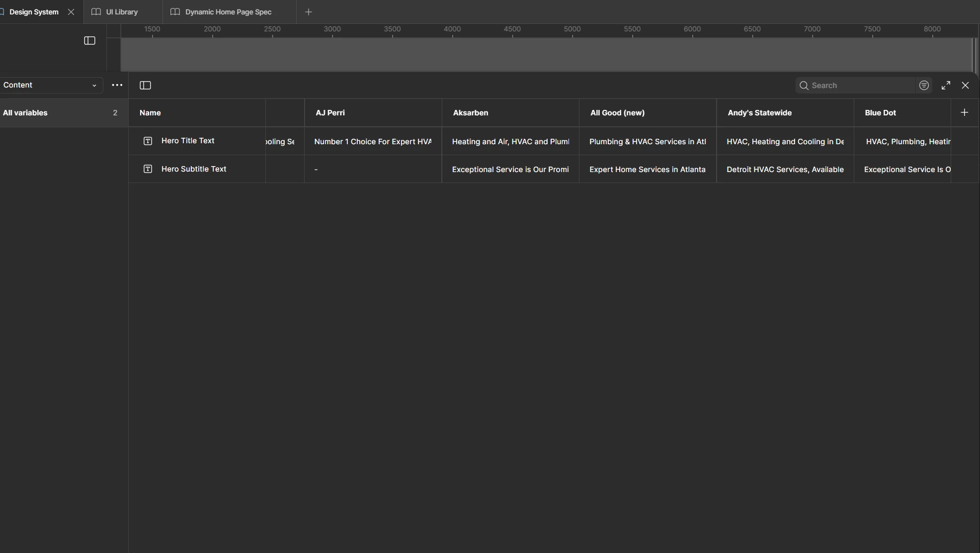This screenshot has height=553, width=980.
Task: Edit Aksarben Hero Title 'Heating and Air' value
Action: (510, 141)
